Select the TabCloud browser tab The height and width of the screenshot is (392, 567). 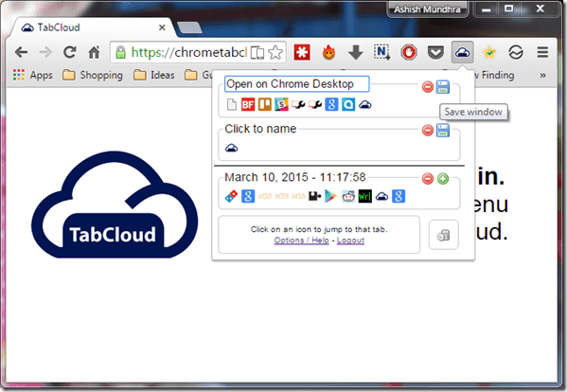(x=92, y=27)
